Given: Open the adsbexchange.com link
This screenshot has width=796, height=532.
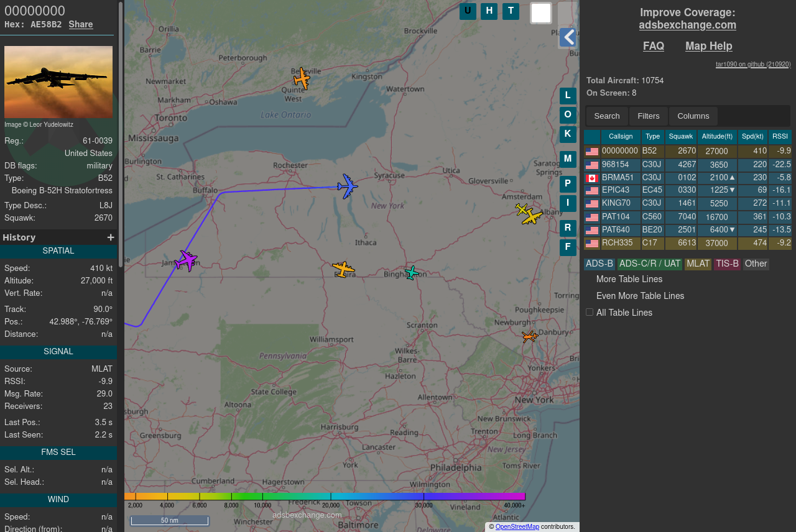Looking at the screenshot, I should 688,25.
